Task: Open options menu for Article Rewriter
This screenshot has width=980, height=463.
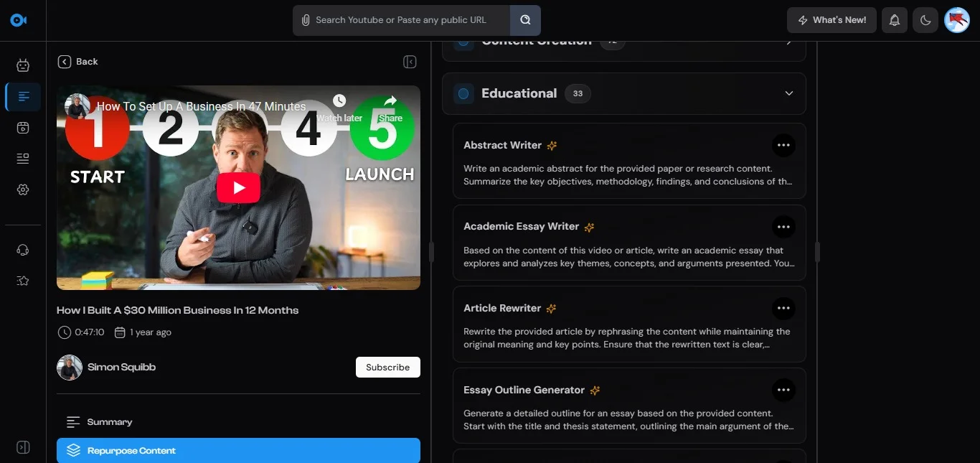Action: click(783, 308)
